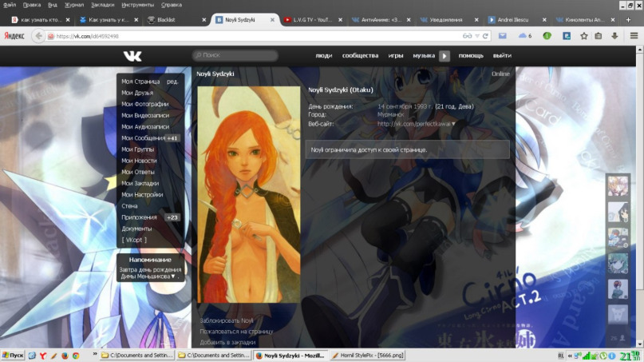Open a new browser tab with plus
This screenshot has width=644, height=362.
(x=628, y=19)
